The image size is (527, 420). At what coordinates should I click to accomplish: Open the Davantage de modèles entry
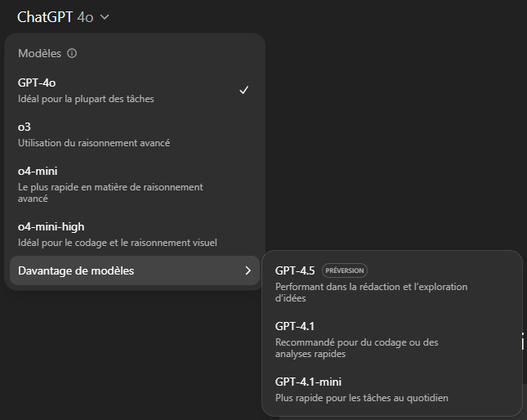tap(135, 270)
